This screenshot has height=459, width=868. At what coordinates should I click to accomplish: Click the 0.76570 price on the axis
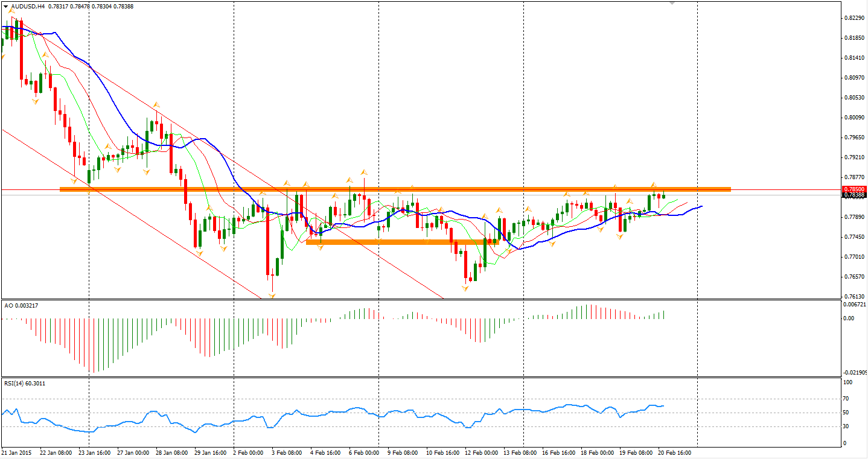[854, 277]
